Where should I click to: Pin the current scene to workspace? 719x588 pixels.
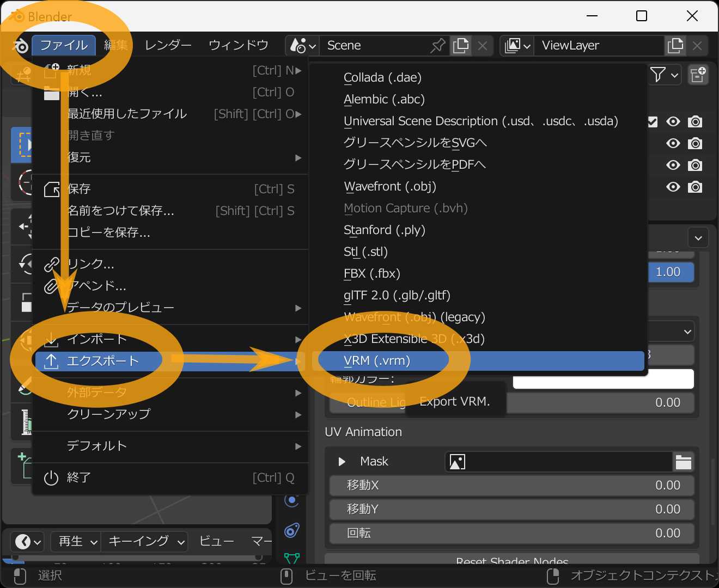tap(438, 46)
